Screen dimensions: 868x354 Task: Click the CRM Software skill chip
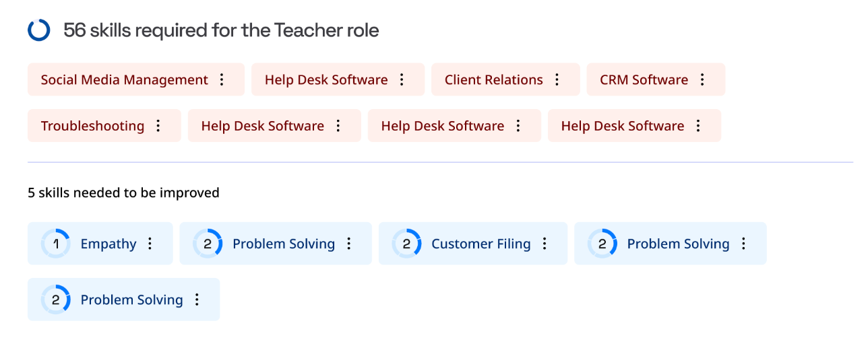[x=644, y=80]
